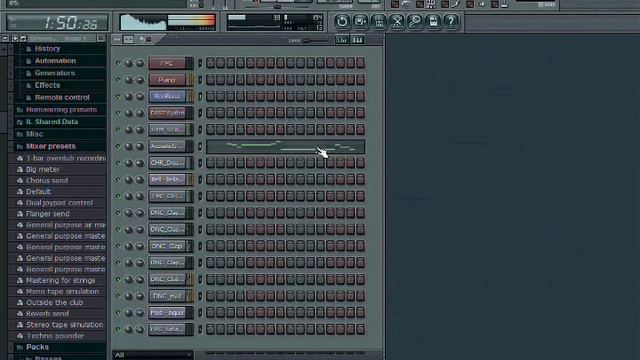Viewport: 640px width, 360px height.
Task: Click the Default preset icon
Action: pyautogui.click(x=20, y=191)
